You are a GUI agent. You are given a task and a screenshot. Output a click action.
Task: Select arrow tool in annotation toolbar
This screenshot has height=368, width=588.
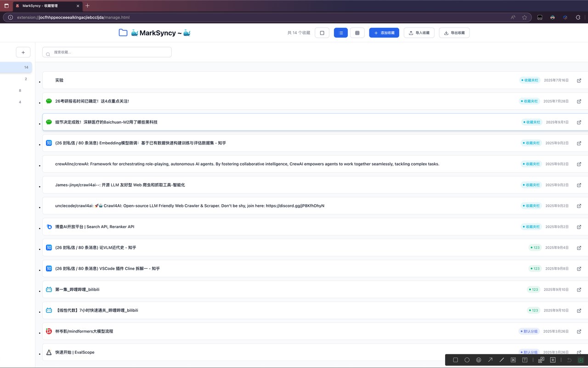tap(490, 360)
